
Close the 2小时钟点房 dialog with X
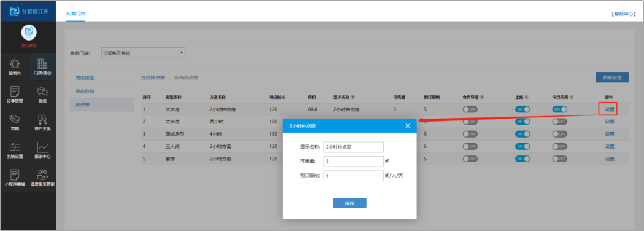click(x=408, y=126)
